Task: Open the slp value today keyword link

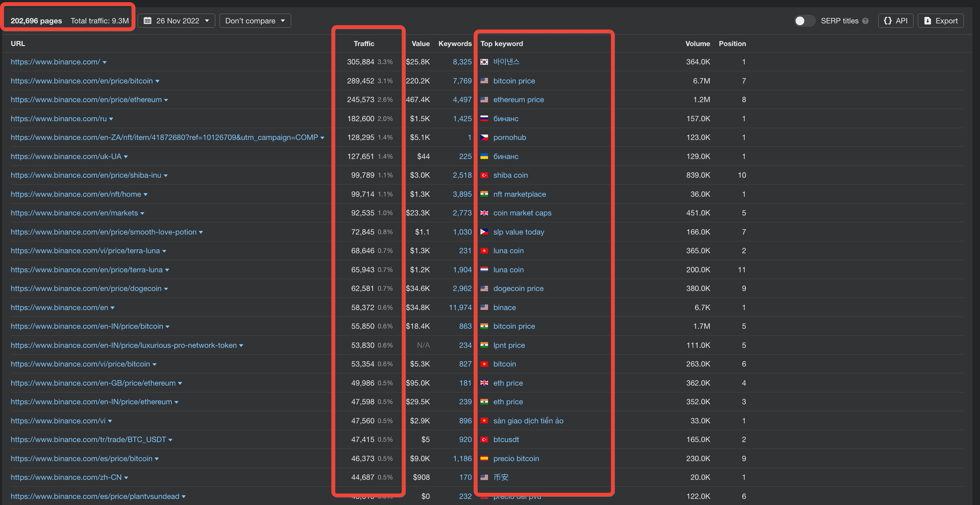Action: pos(519,232)
